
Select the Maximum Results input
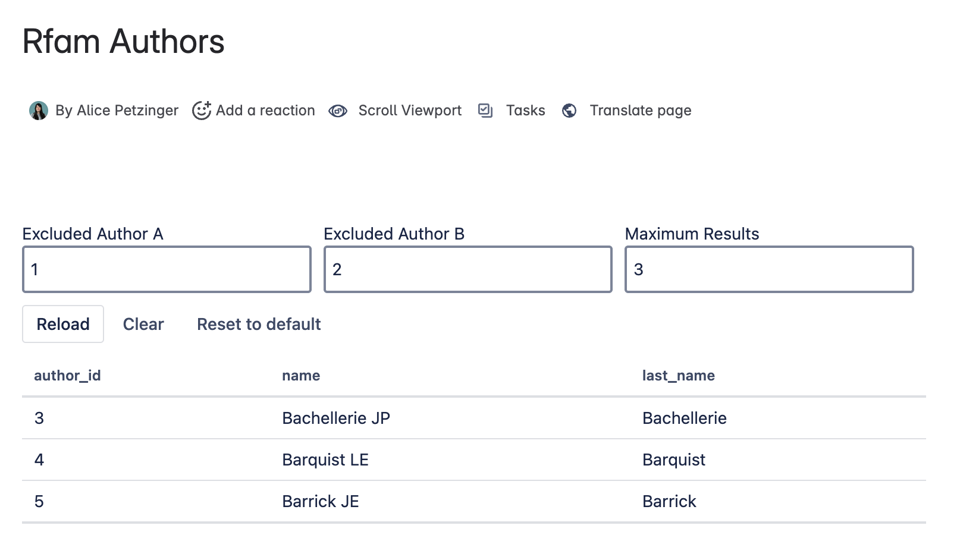(768, 269)
